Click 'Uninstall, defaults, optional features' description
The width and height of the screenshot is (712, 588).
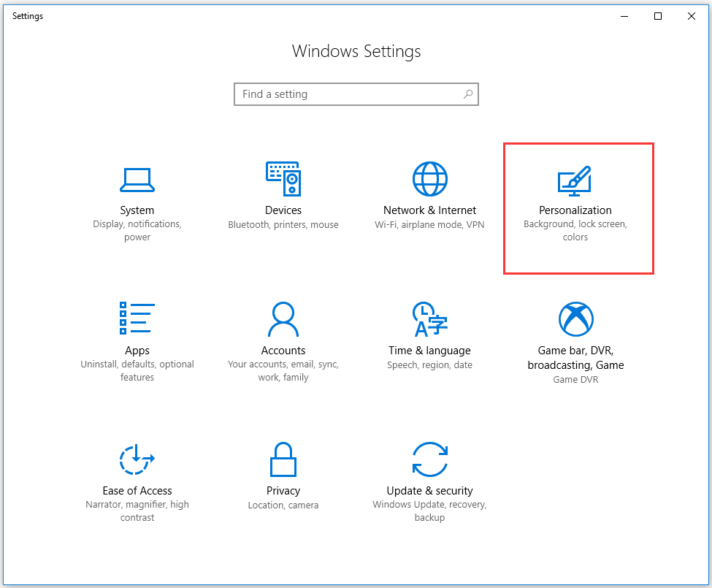click(137, 370)
